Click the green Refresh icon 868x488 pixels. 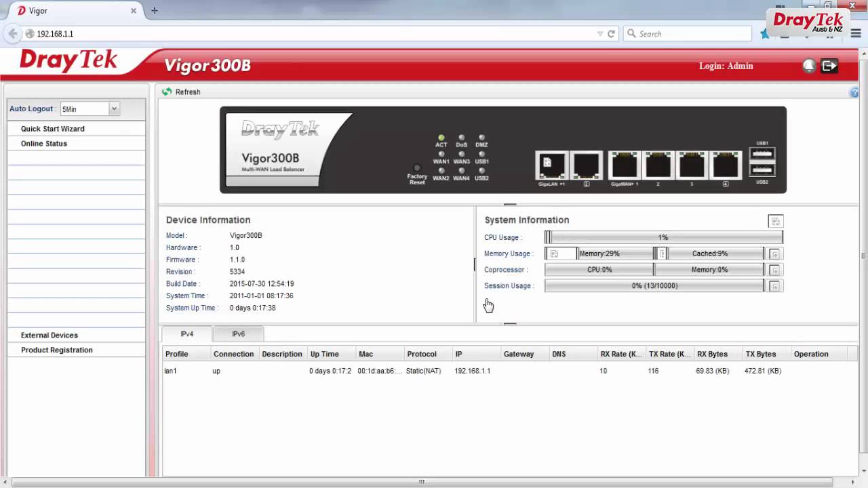tap(167, 91)
